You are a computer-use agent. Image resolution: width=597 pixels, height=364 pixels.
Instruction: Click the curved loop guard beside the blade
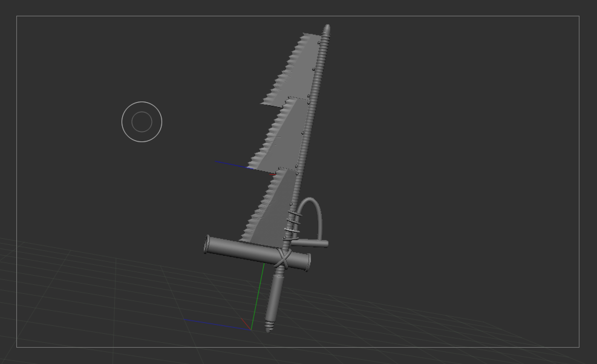coord(309,219)
